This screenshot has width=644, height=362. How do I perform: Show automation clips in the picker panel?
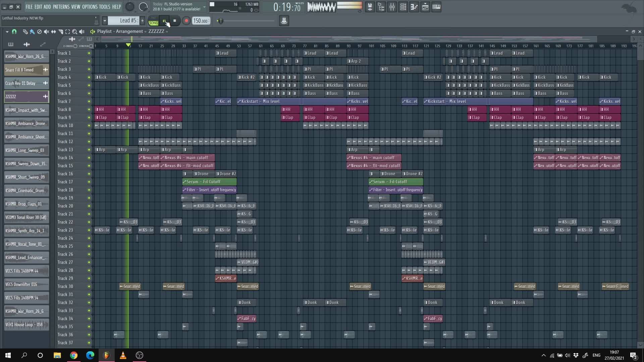click(43, 44)
